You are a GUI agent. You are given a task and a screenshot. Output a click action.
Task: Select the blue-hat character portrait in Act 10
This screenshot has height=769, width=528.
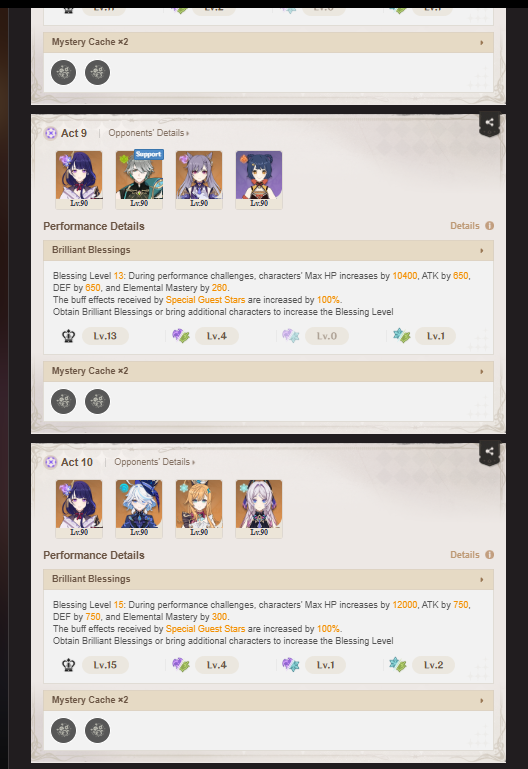[139, 509]
